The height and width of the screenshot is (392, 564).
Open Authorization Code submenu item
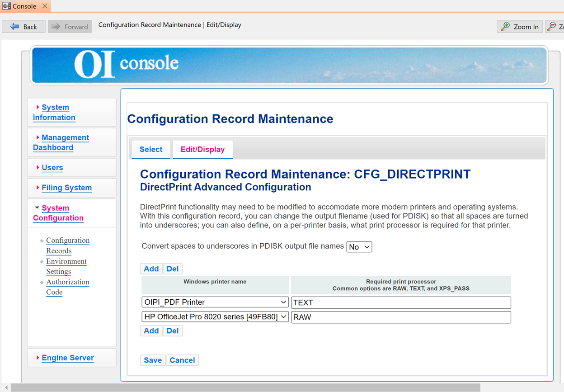pyautogui.click(x=68, y=287)
